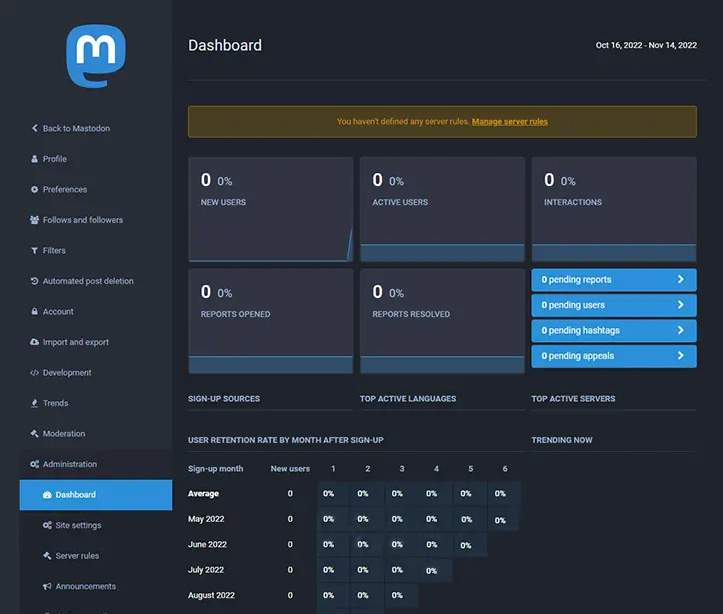
Task: Click the arrow on 0 pending reports
Action: 681,279
